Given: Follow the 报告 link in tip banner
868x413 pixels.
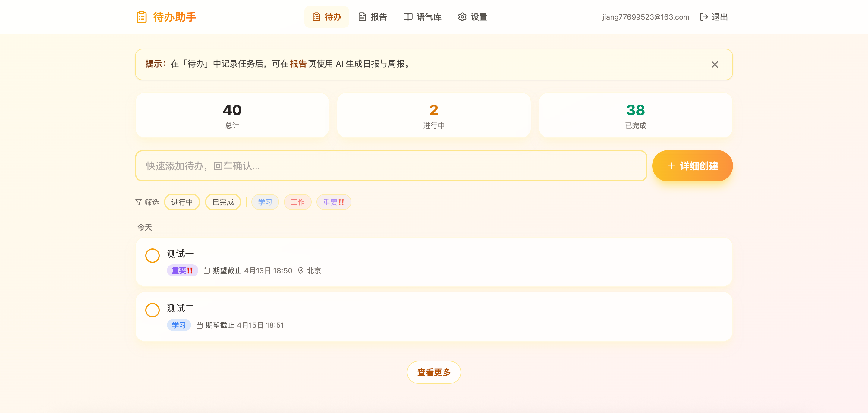Looking at the screenshot, I should tap(298, 64).
